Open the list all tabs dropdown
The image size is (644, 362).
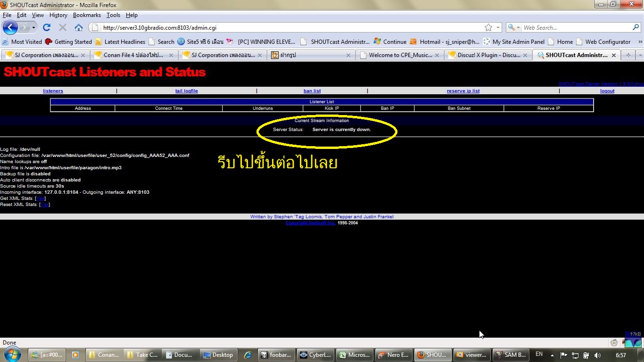(639, 55)
